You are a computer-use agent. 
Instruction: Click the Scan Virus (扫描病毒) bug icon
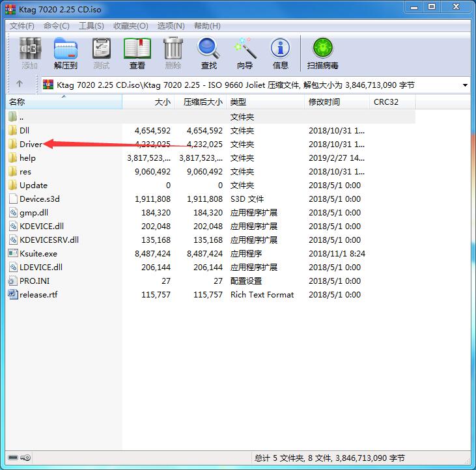pos(323,48)
